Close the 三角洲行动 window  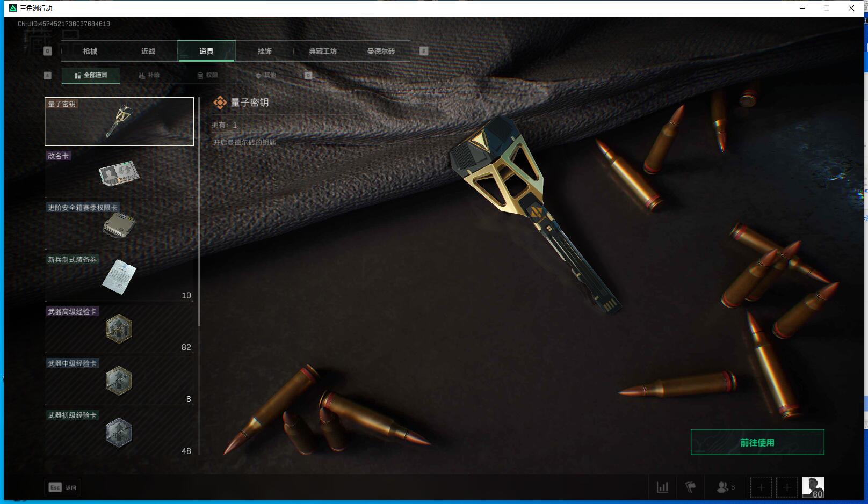[x=851, y=8]
